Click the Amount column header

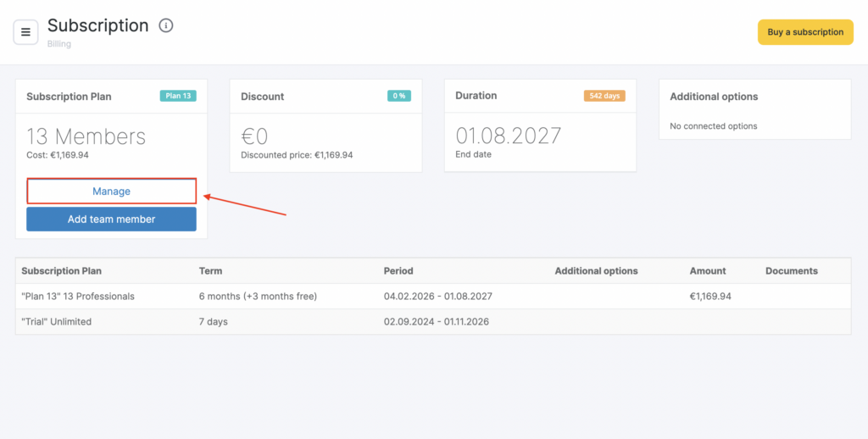[x=708, y=271]
